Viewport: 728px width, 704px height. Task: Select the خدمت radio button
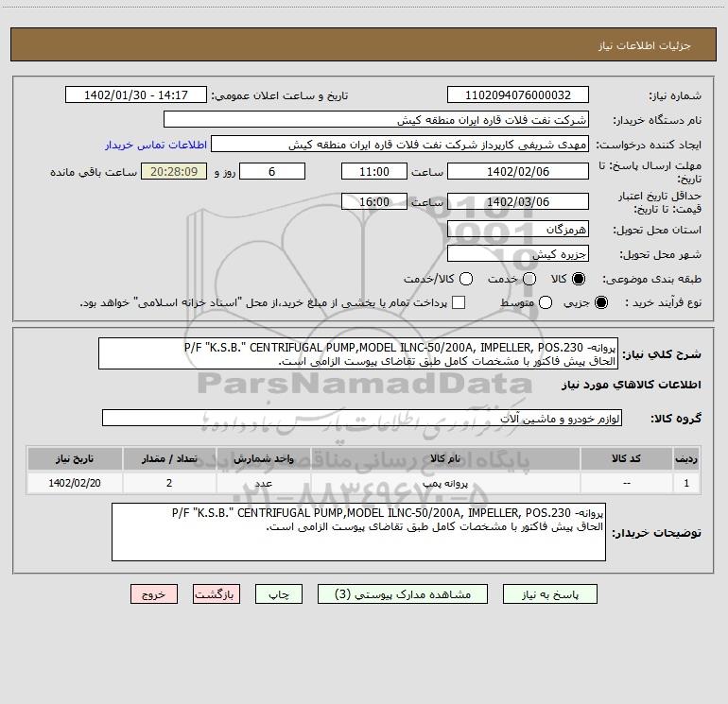coord(529,279)
